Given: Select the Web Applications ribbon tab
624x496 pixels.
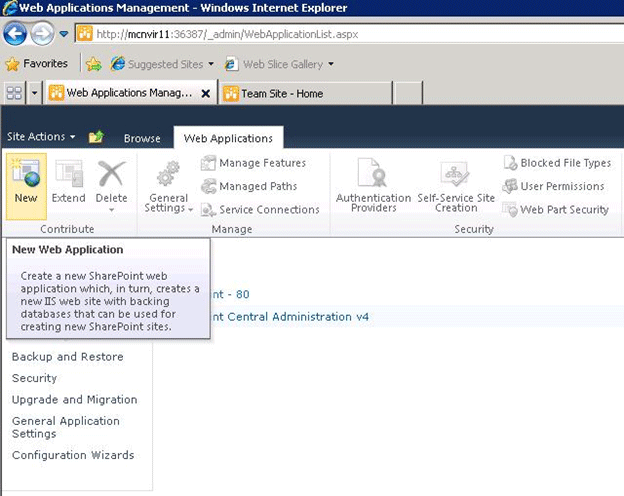Looking at the screenshot, I should click(x=228, y=138).
